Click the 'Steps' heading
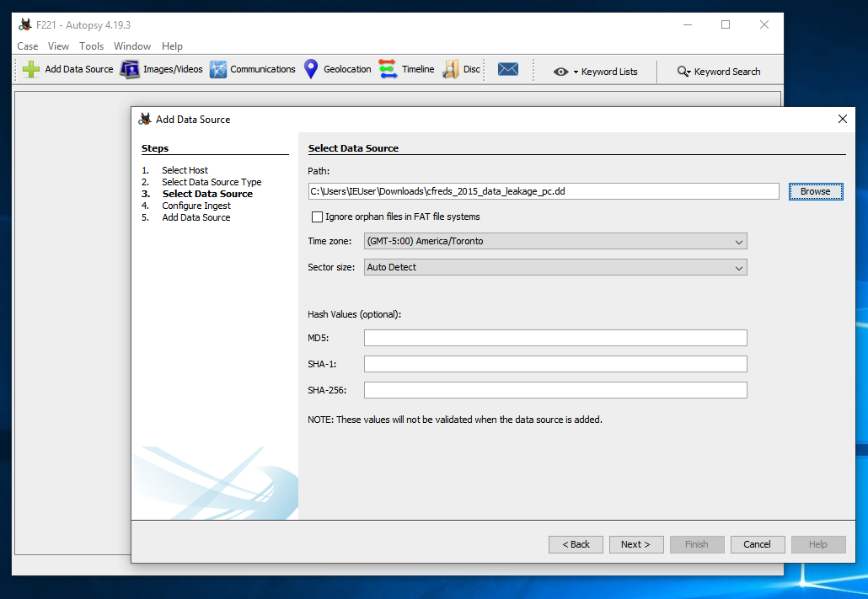The height and width of the screenshot is (599, 868). (155, 148)
